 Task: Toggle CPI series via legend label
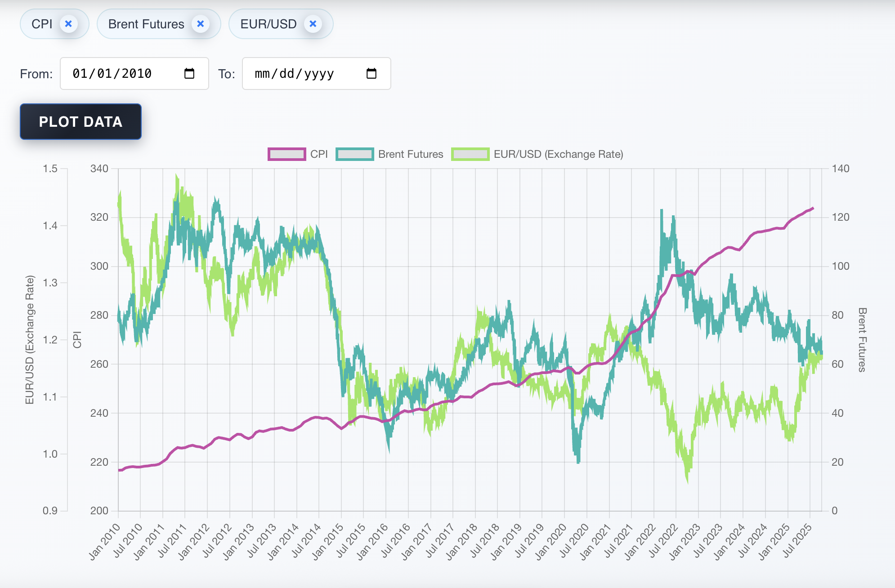click(319, 154)
